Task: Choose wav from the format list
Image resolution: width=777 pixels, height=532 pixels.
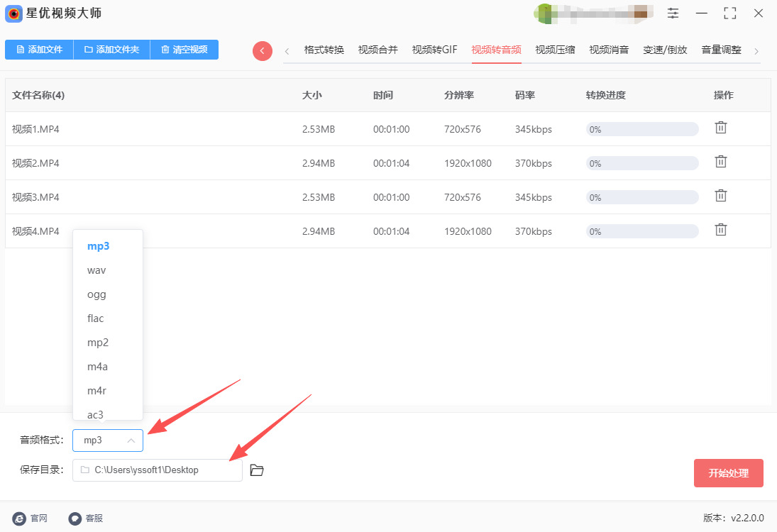Action: pyautogui.click(x=108, y=270)
